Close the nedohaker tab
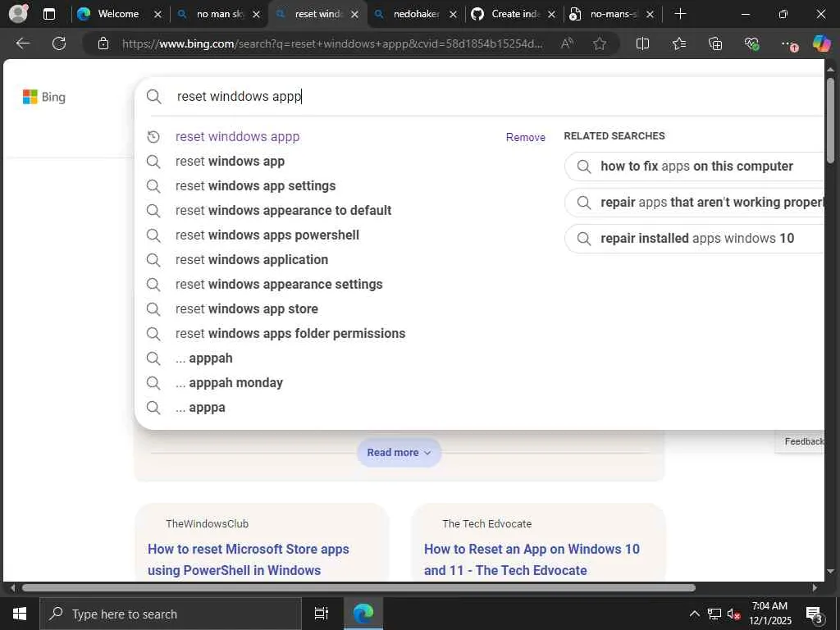Screen dimensions: 840x630 (x=453, y=15)
